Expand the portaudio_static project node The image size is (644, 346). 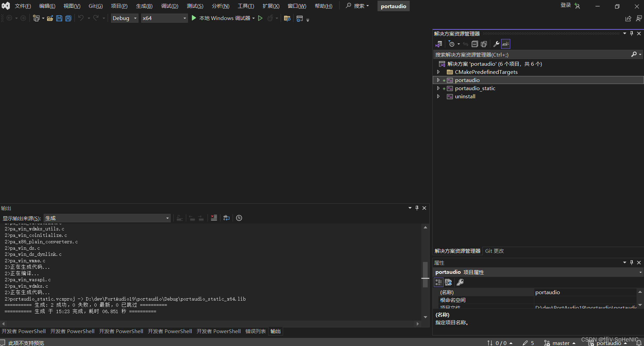(x=438, y=88)
